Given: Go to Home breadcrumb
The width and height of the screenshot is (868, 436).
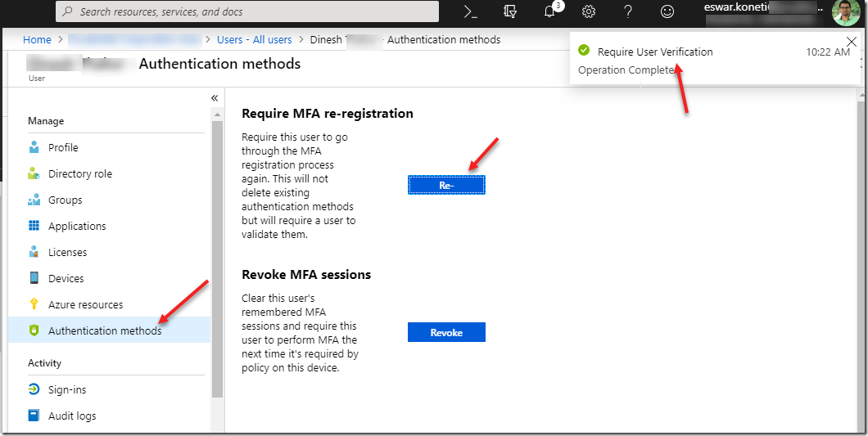Looking at the screenshot, I should tap(37, 39).
